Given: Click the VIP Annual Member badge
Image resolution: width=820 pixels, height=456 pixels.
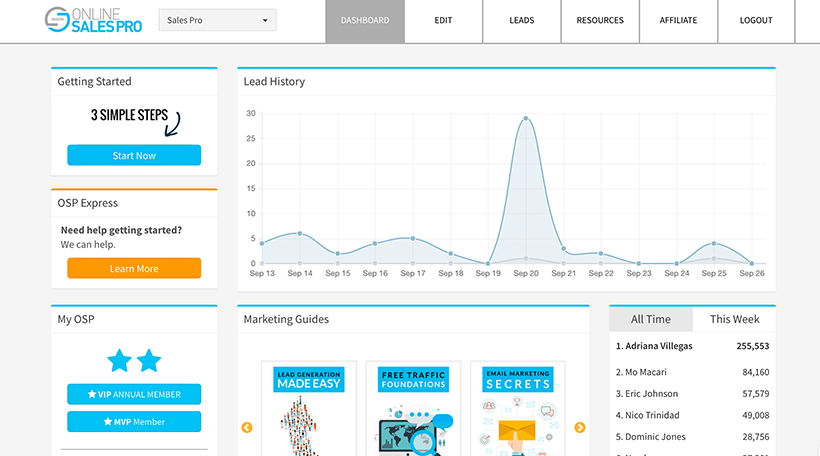Looking at the screenshot, I should [134, 394].
